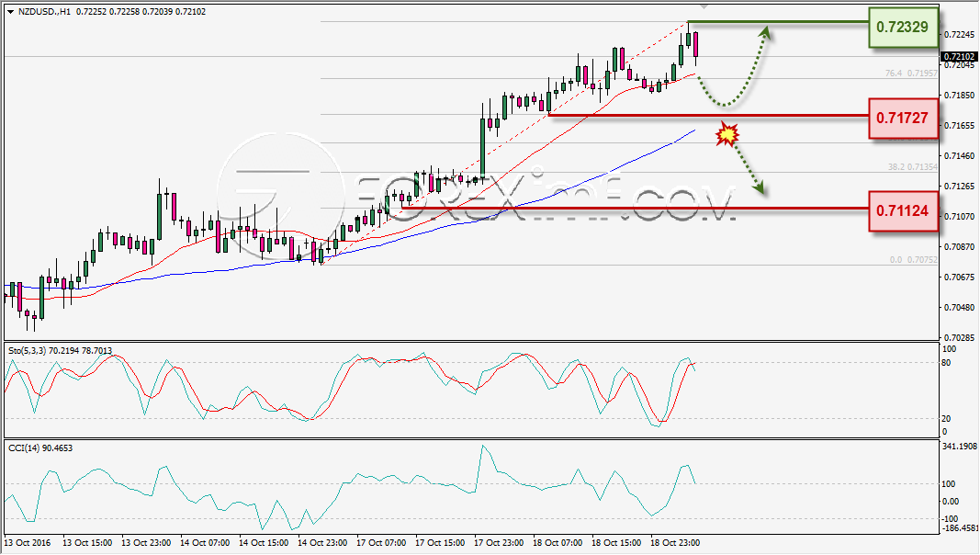Screen dimensions: 980x555
Task: Click the Stochastic 20 level axis label
Action: point(946,419)
